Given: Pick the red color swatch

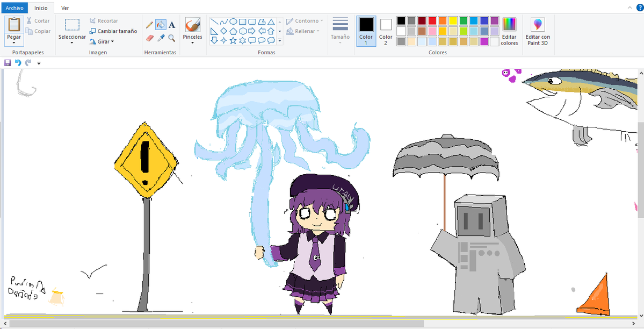Looking at the screenshot, I should 432,20.
